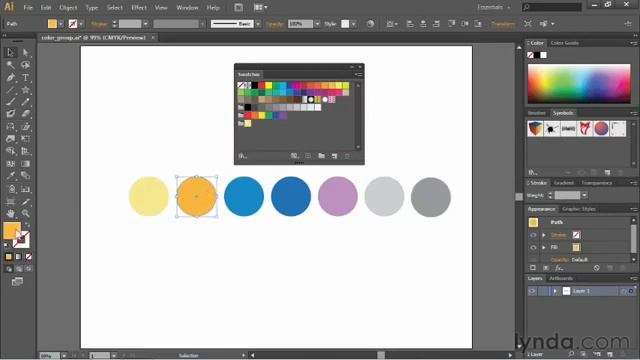The width and height of the screenshot is (640, 360).
Task: Click New Color Group folder icon in Swatches
Action: point(321,156)
